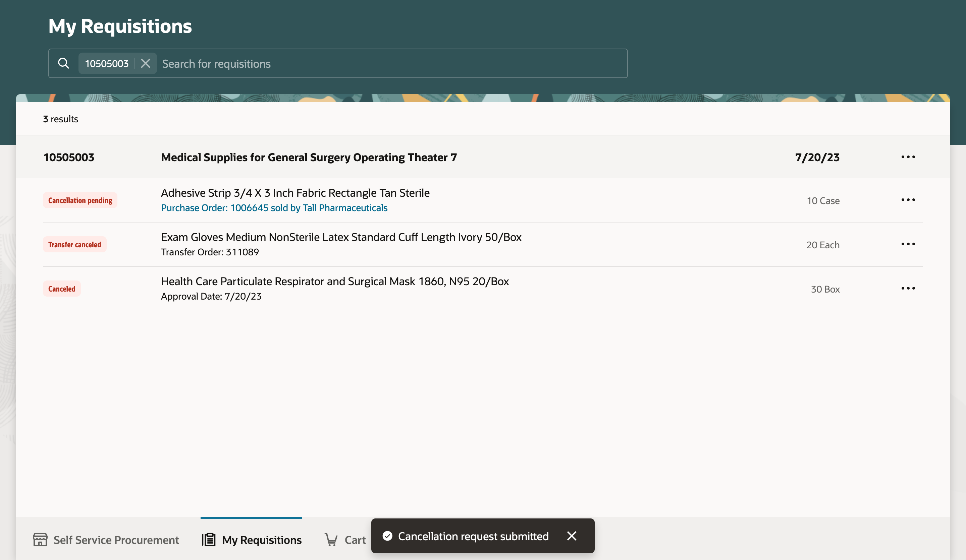Open Purchase Order 1006645 link
Image resolution: width=966 pixels, height=560 pixels.
(x=274, y=207)
